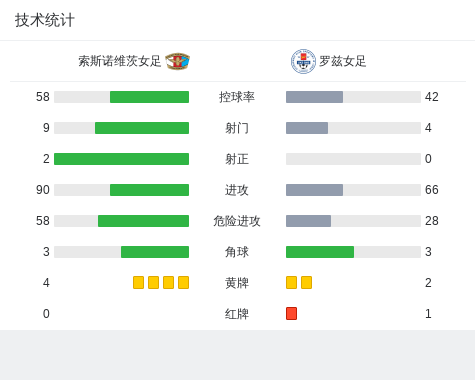Click the 技术统计 section heading

[x=45, y=20]
